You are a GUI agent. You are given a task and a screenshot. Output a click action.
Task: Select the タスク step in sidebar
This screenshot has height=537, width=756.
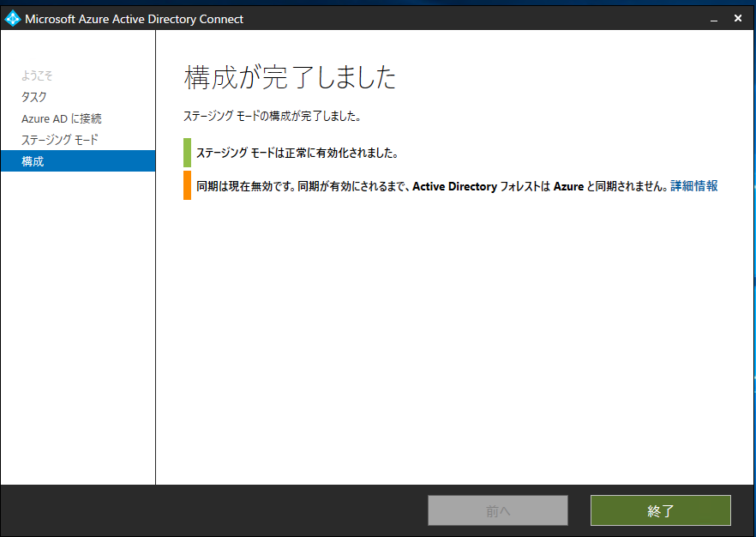pyautogui.click(x=34, y=97)
